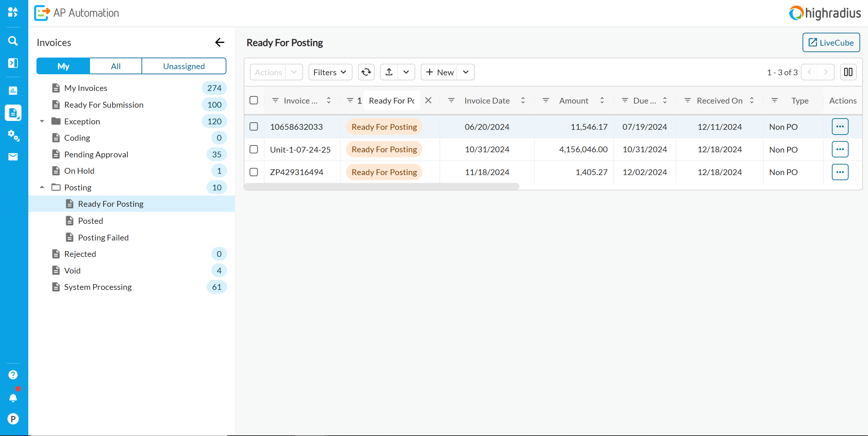
Task: Open the mail icon in sidebar
Action: click(13, 157)
